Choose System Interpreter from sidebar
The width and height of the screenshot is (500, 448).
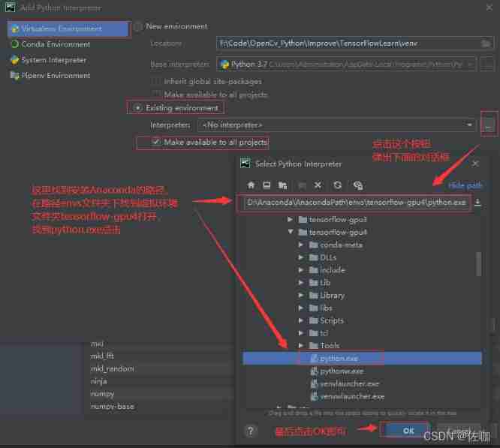coord(53,60)
